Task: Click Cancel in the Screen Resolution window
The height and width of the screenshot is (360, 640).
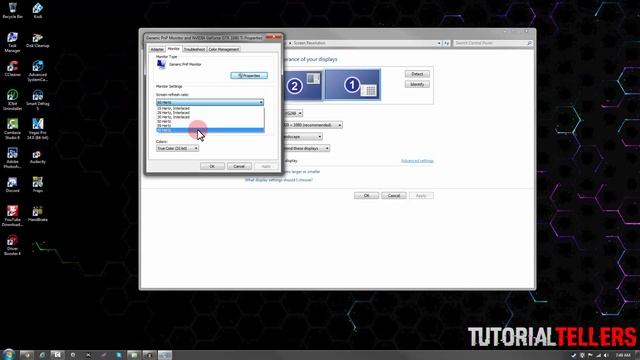Action: (393, 196)
